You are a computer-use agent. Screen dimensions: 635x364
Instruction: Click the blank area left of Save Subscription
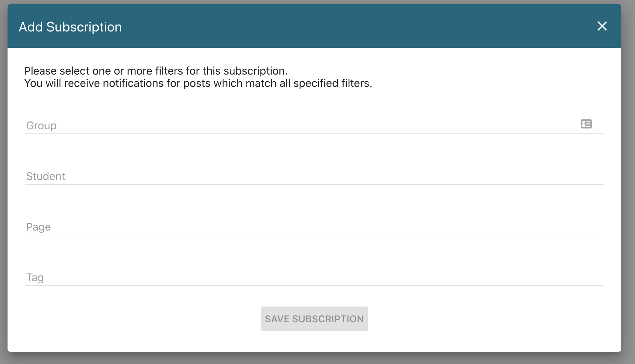tap(137, 319)
